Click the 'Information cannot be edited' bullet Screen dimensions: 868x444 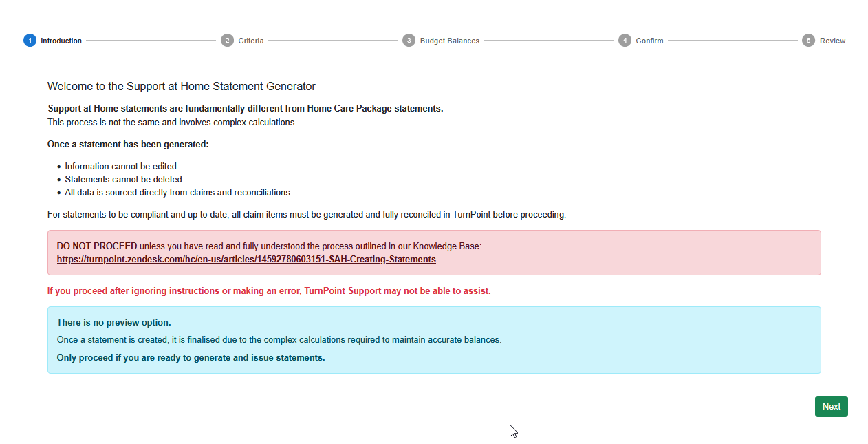coord(121,167)
